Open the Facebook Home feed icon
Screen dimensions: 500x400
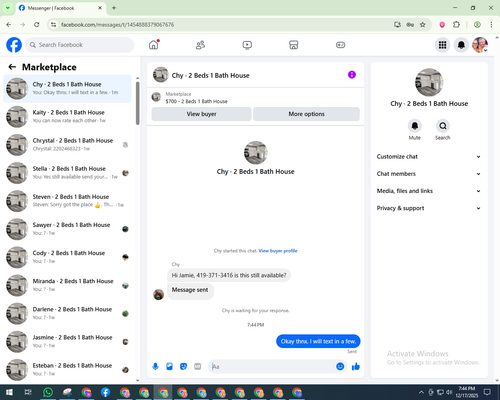pyautogui.click(x=154, y=45)
